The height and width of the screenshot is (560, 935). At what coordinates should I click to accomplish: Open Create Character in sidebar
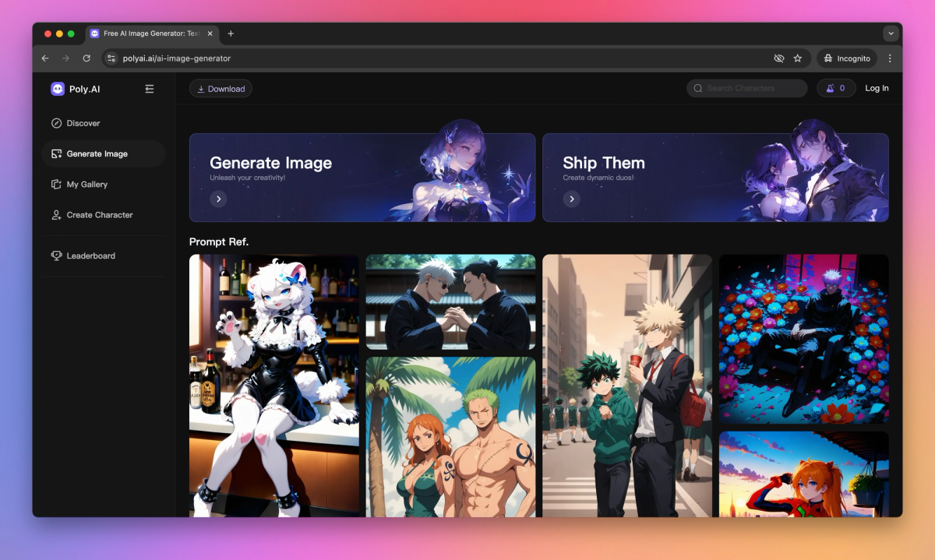[104, 215]
